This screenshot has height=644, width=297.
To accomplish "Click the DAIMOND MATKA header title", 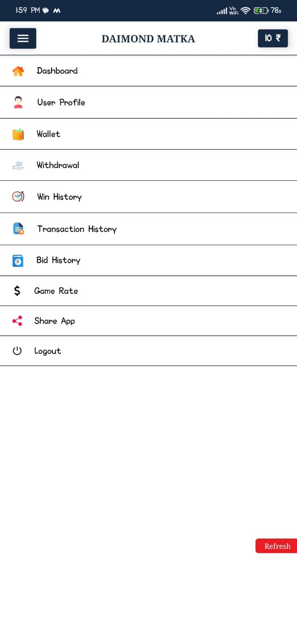I will tap(148, 39).
